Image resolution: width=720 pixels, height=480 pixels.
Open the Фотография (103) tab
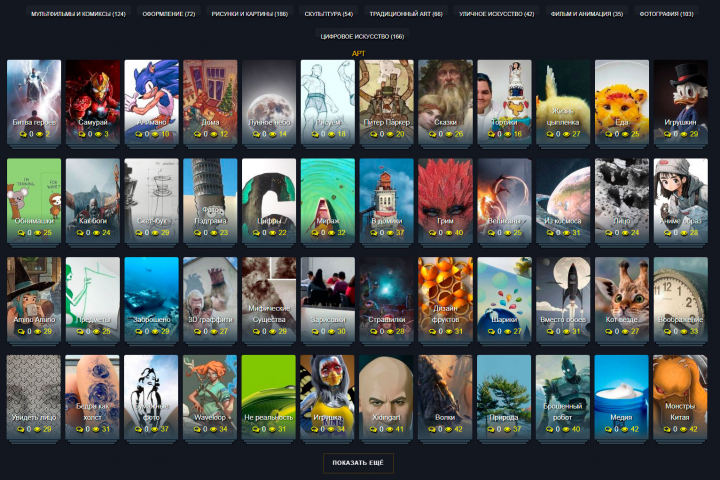[666, 14]
